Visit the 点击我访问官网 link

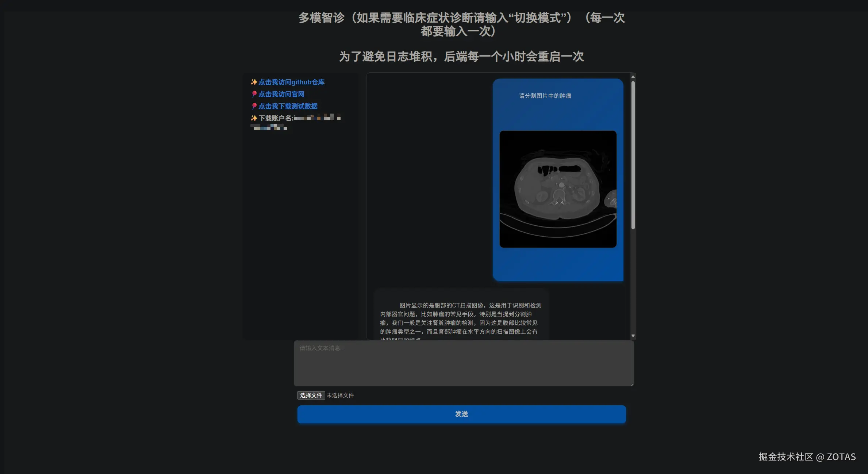click(x=281, y=94)
